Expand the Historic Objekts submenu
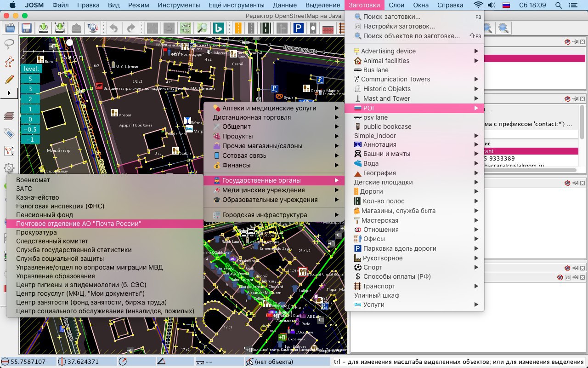Viewport: 588px width, 368px height. [x=415, y=89]
